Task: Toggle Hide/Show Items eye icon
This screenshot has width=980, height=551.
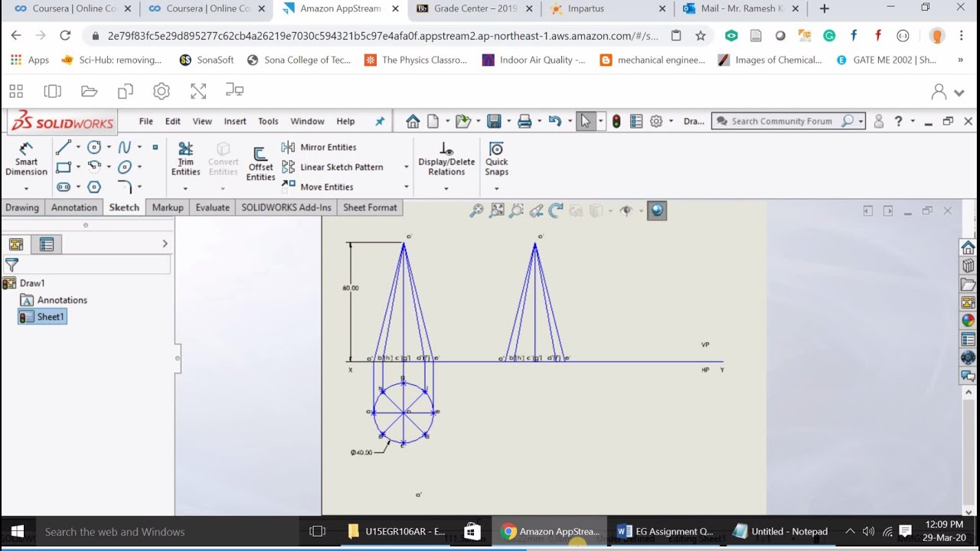Action: pyautogui.click(x=626, y=210)
